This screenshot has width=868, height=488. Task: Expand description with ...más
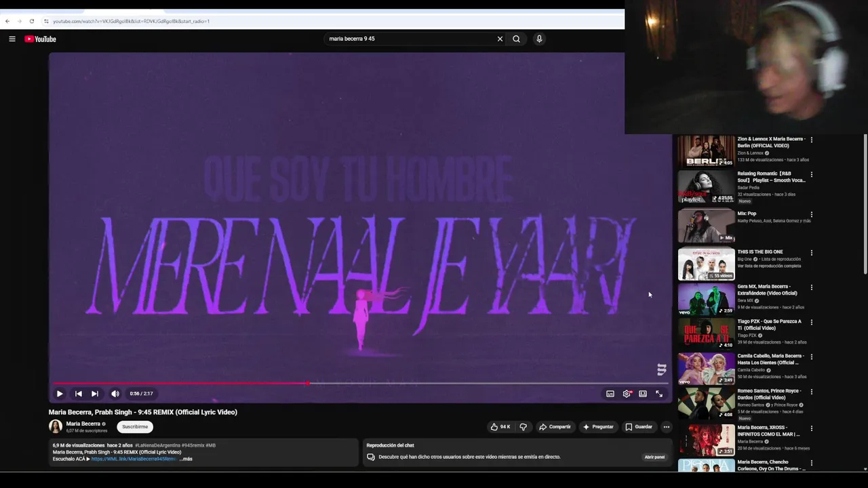pyautogui.click(x=186, y=459)
